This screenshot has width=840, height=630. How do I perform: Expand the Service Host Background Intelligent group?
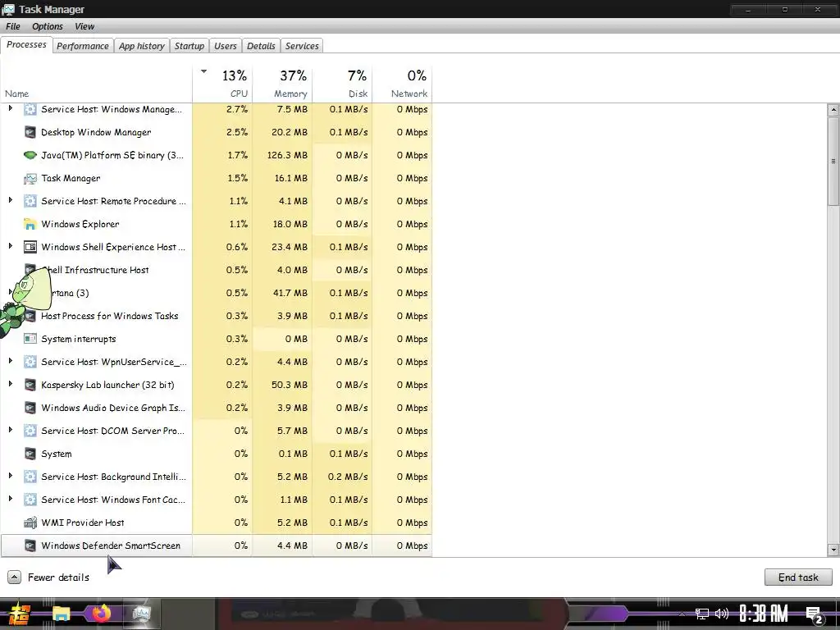tap(10, 476)
